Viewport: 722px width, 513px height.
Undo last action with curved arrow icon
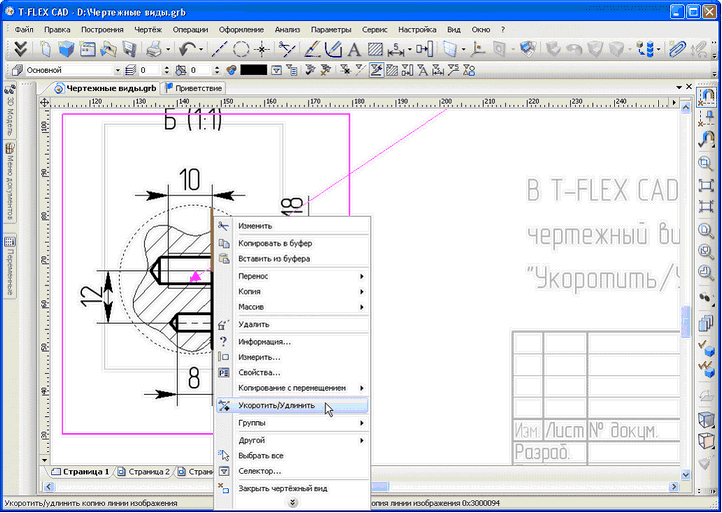187,49
